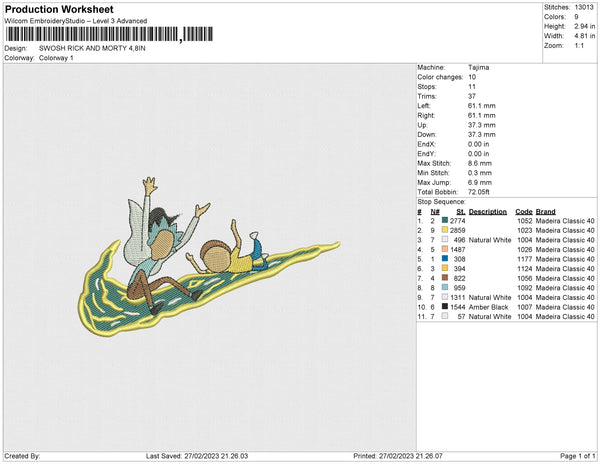
Task: Select the gold swatch beside stitch count 394
Action: click(x=445, y=269)
